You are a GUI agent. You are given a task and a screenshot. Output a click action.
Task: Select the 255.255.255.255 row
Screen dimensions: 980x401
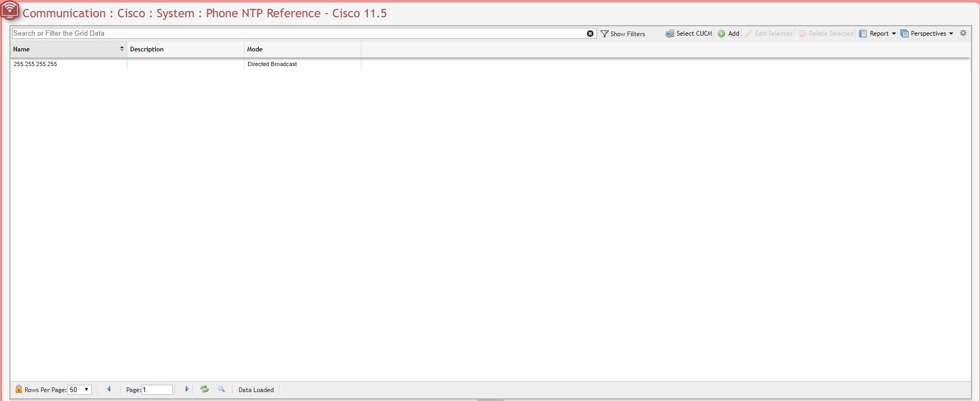tap(35, 64)
